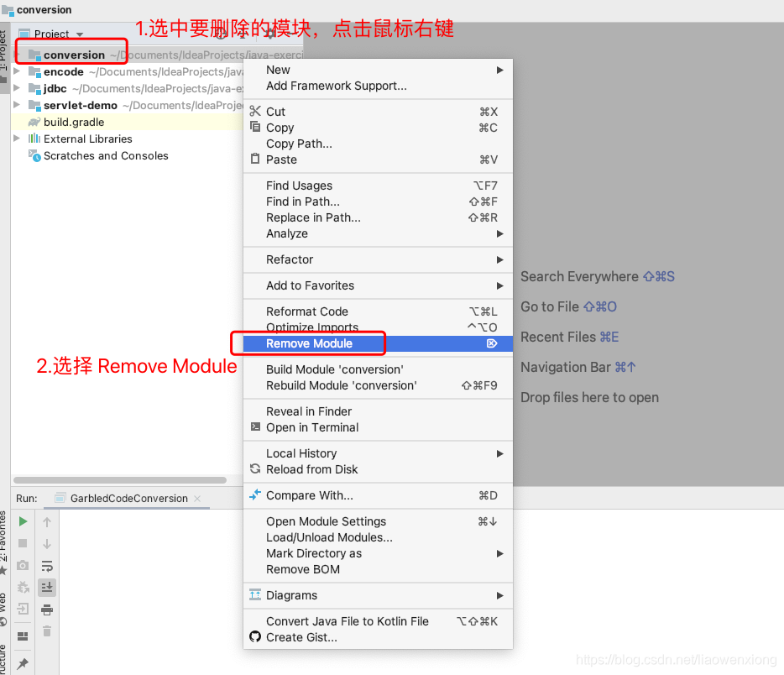This screenshot has width=784, height=675.
Task: Select Replace in Path menu item
Action: click(378, 217)
